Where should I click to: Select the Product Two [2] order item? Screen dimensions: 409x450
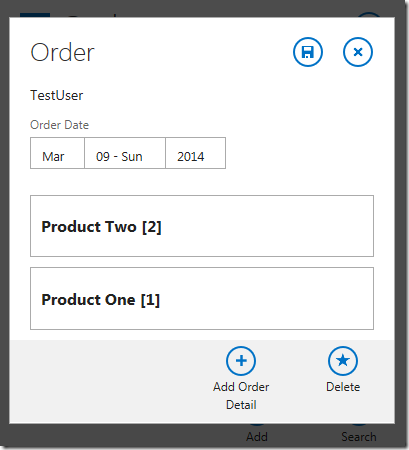202,226
